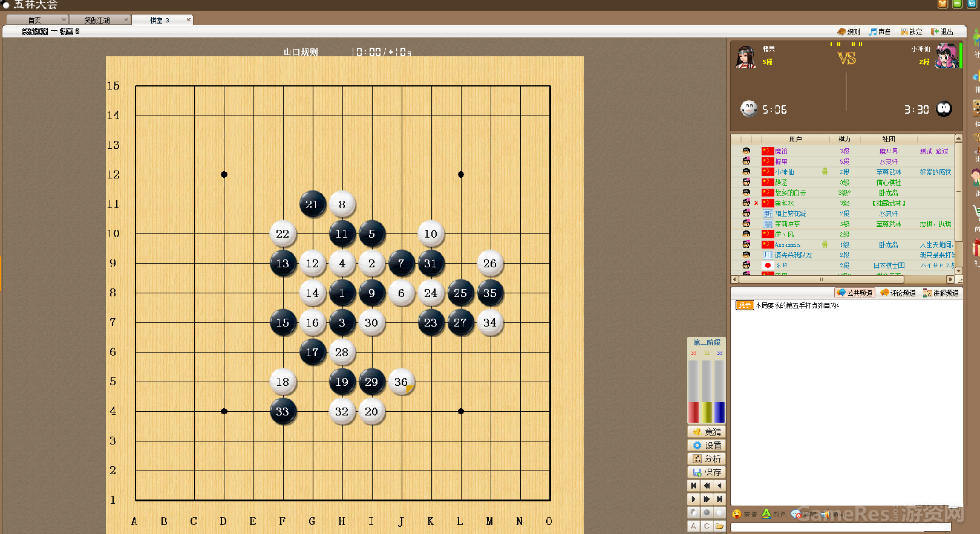Viewport: 980px width, 534px height.
Task: Open the chat text color 颜色 option
Action: [773, 514]
